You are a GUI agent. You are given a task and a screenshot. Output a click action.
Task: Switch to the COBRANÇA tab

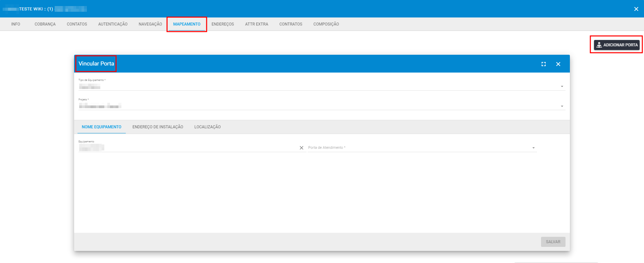click(45, 24)
